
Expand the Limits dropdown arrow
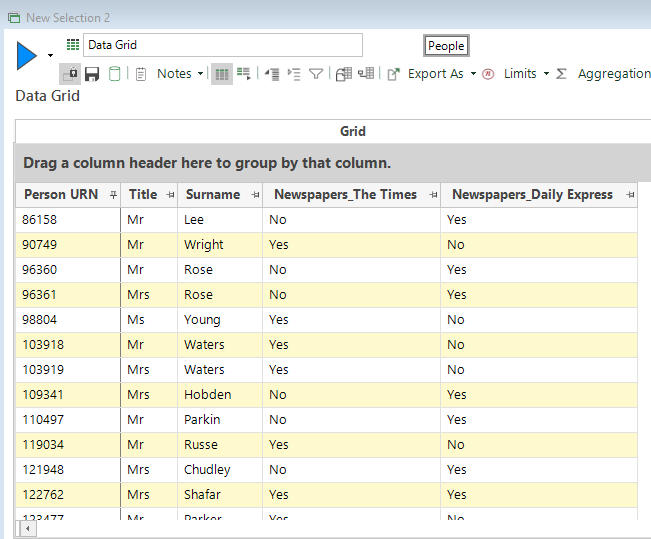[546, 74]
